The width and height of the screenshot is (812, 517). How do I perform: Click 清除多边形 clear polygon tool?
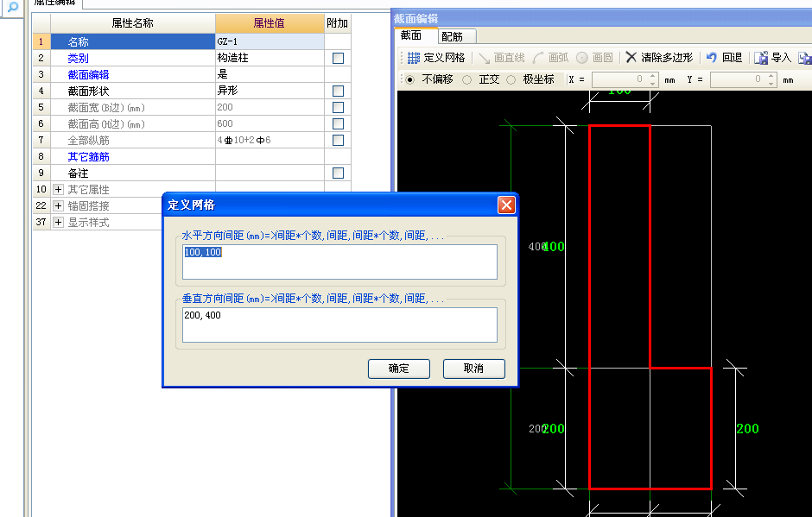(659, 58)
